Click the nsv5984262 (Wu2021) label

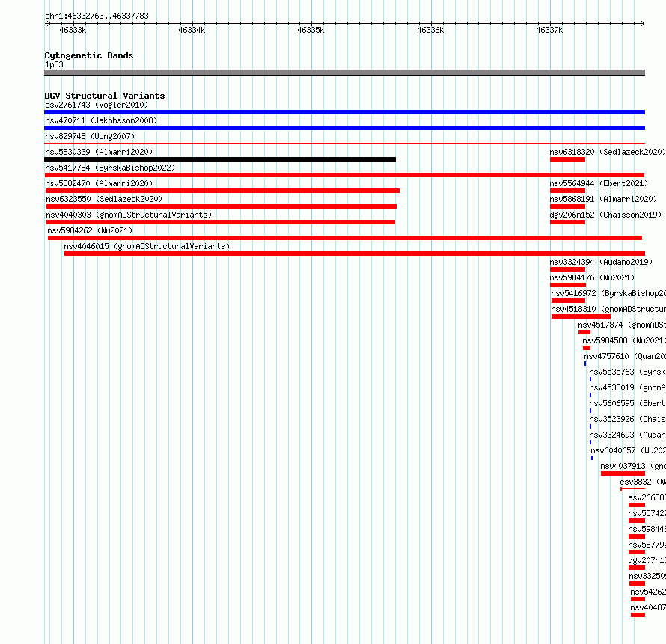90,230
